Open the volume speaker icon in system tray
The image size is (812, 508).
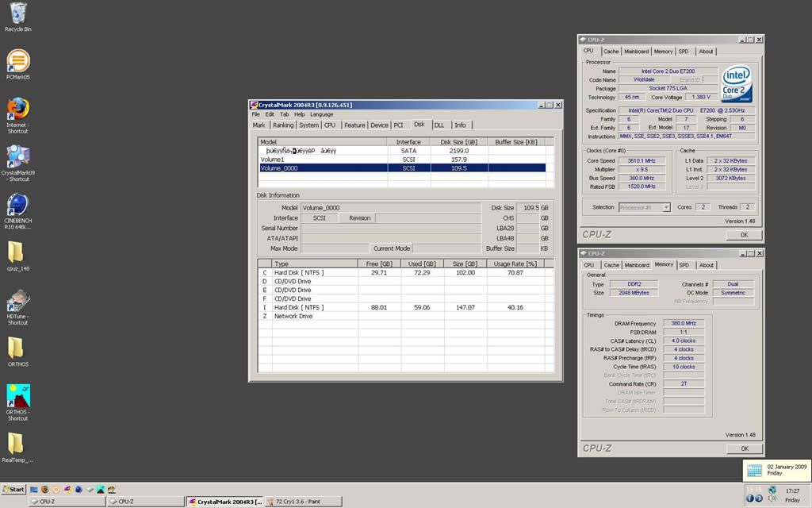(x=772, y=498)
